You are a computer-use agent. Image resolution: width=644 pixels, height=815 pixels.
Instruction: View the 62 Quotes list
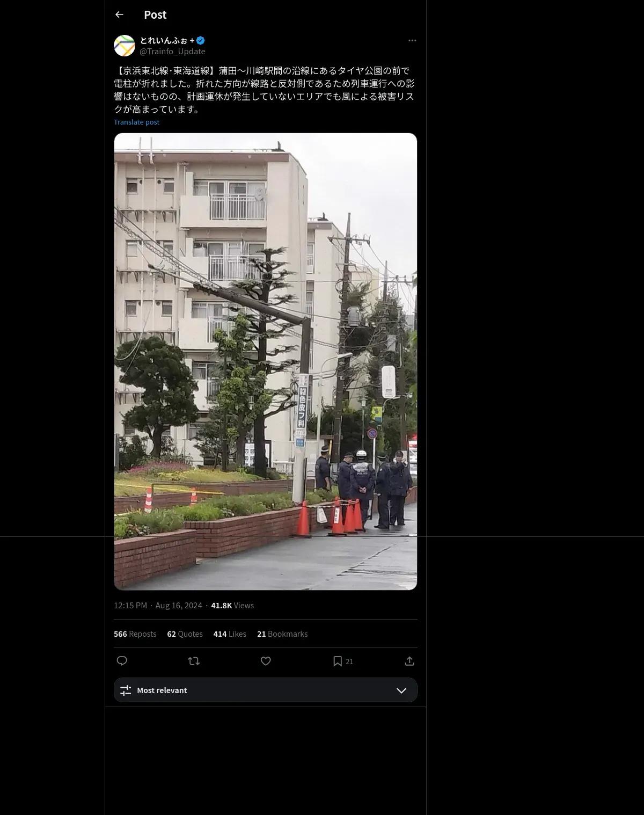(x=185, y=634)
